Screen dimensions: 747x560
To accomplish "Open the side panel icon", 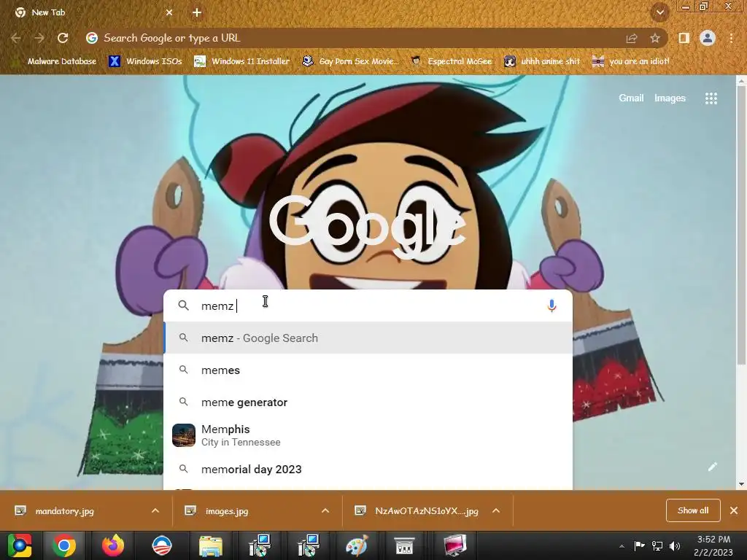I will click(x=684, y=38).
